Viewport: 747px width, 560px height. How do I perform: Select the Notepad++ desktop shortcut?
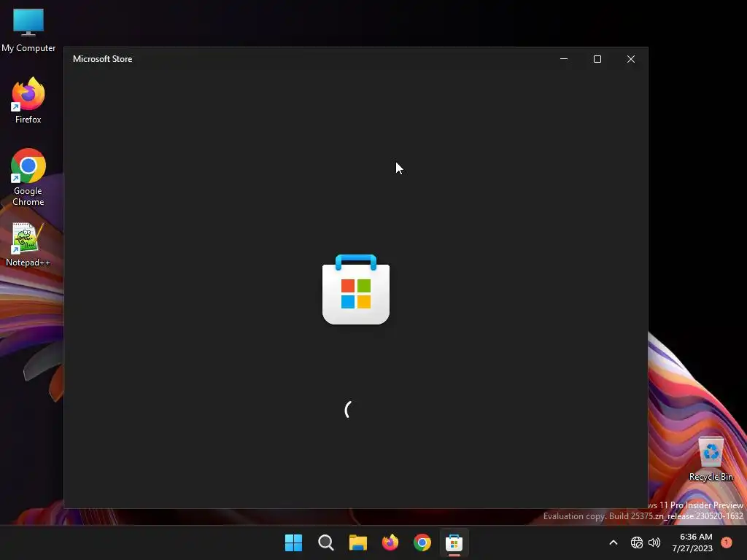[x=28, y=244]
